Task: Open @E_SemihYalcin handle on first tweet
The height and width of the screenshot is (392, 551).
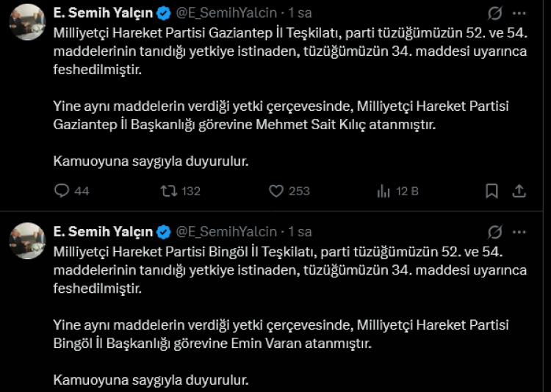Action: [226, 14]
